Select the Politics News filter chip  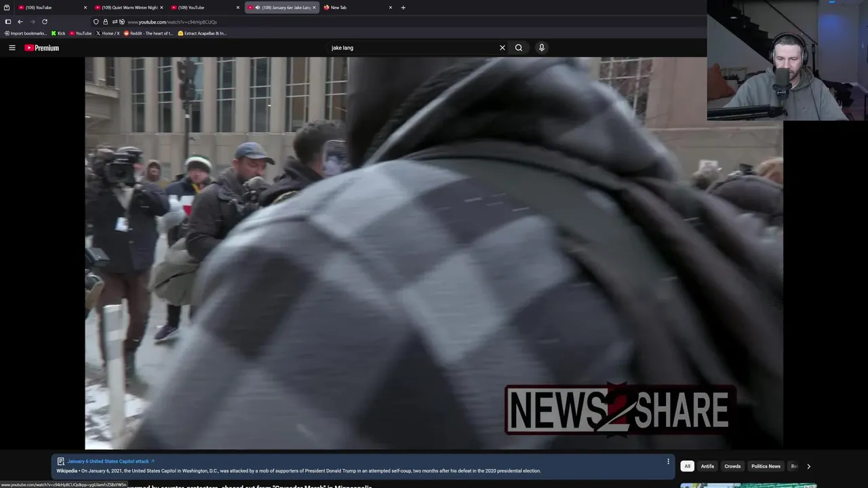click(766, 466)
